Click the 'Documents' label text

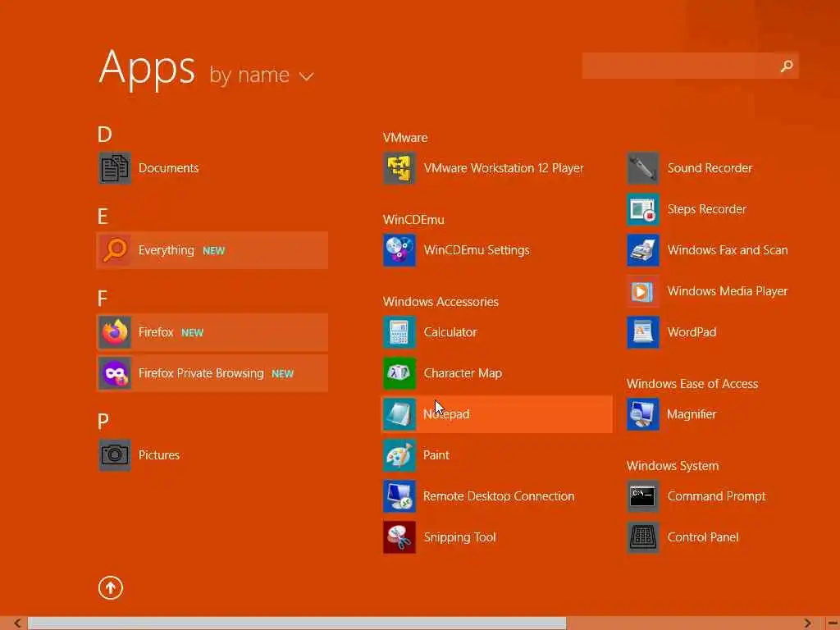pyautogui.click(x=168, y=168)
